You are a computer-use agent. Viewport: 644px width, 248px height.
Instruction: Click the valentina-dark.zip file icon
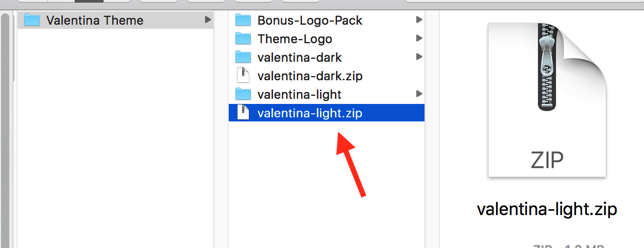[x=243, y=76]
